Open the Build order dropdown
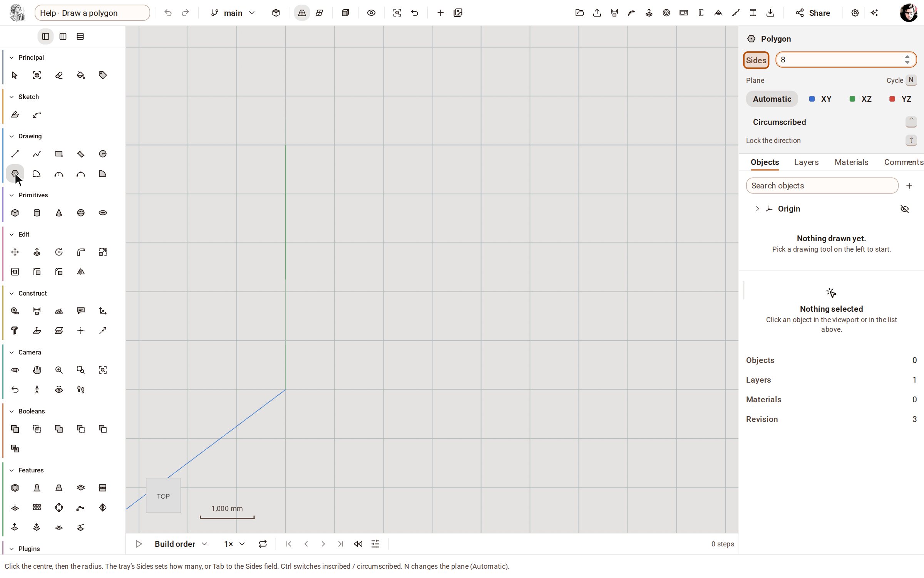This screenshot has height=578, width=924. tap(181, 544)
